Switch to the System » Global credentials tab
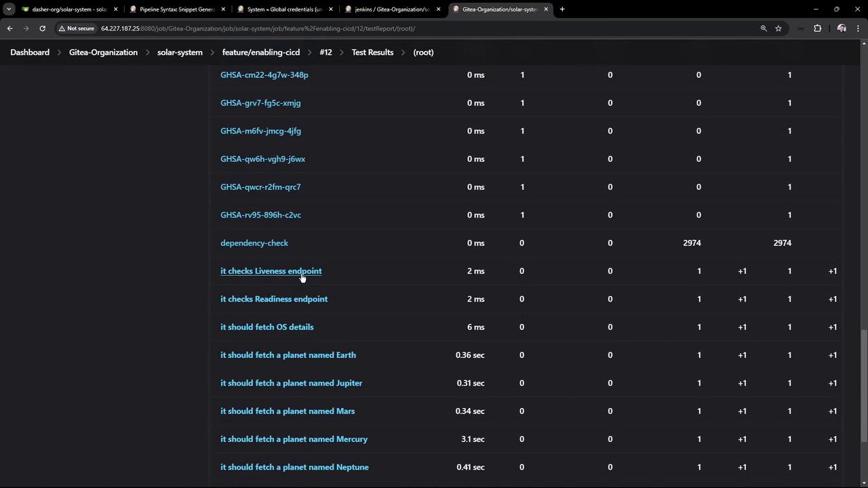The image size is (868, 488). (285, 9)
